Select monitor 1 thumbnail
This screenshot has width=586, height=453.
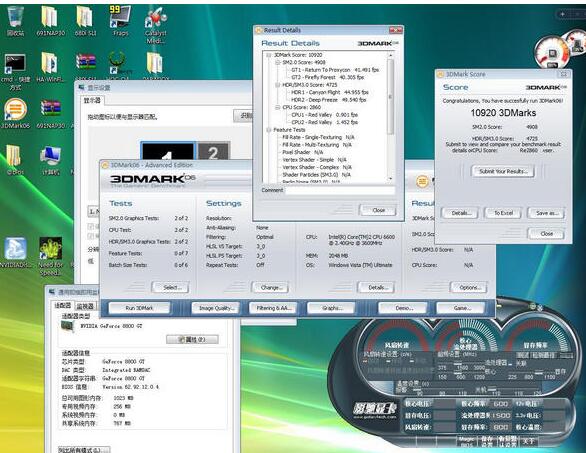pyautogui.click(x=168, y=151)
